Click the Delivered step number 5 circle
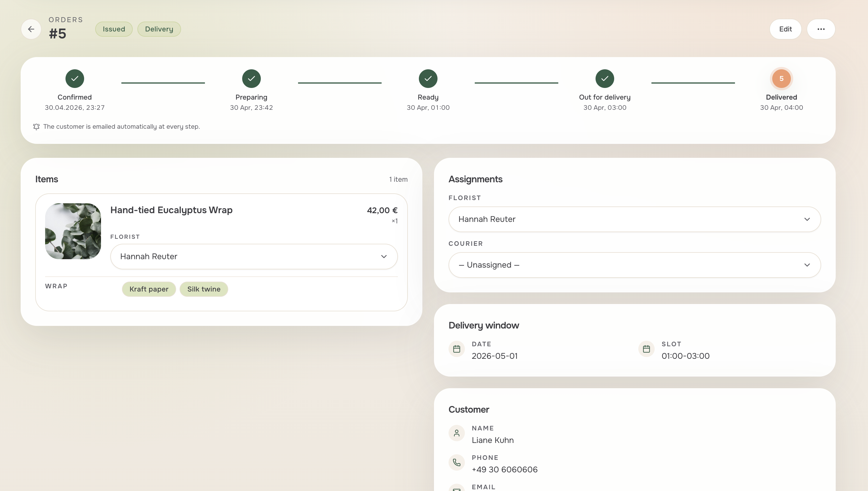This screenshot has width=868, height=491. [x=781, y=79]
